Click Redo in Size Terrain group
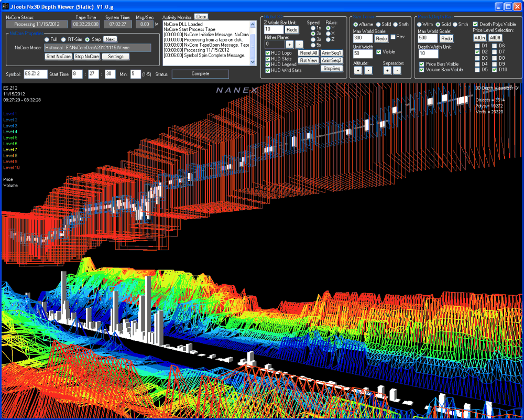 click(x=381, y=38)
